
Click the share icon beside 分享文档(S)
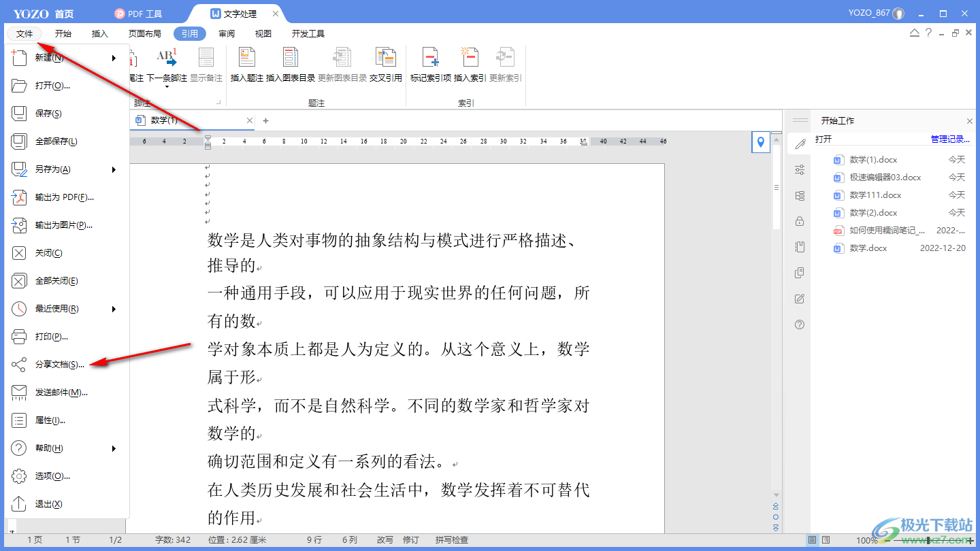coord(19,365)
